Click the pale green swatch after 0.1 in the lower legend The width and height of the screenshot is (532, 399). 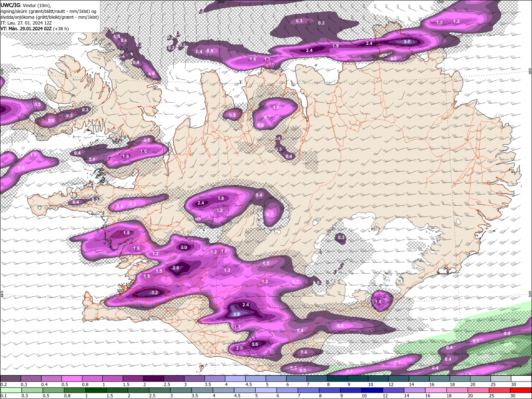[x=10, y=390]
